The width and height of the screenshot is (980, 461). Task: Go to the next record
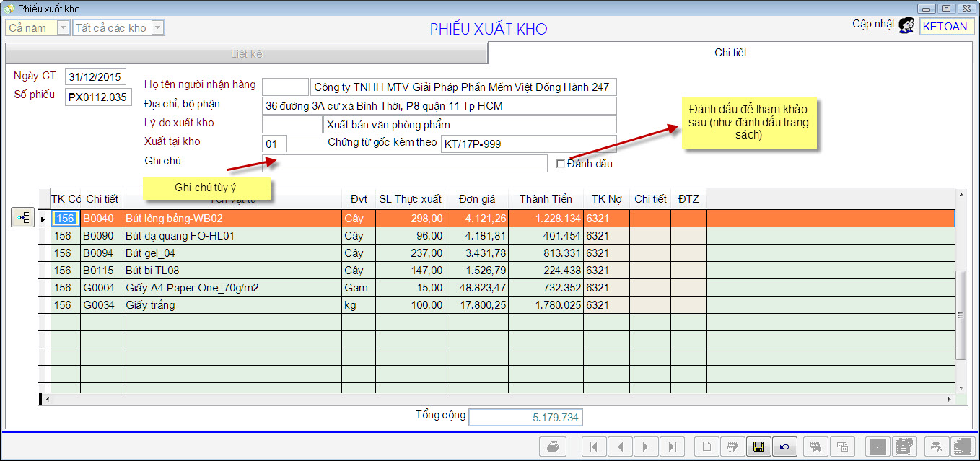pos(645,447)
